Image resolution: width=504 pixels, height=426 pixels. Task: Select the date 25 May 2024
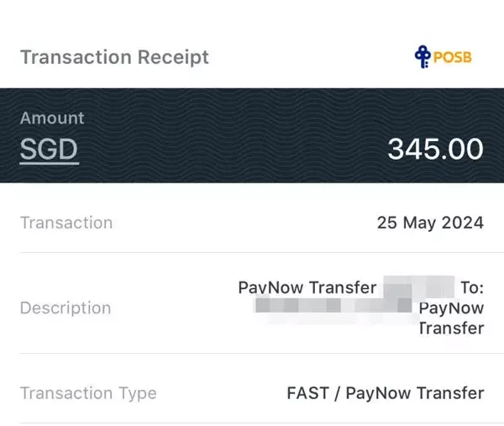[430, 223]
